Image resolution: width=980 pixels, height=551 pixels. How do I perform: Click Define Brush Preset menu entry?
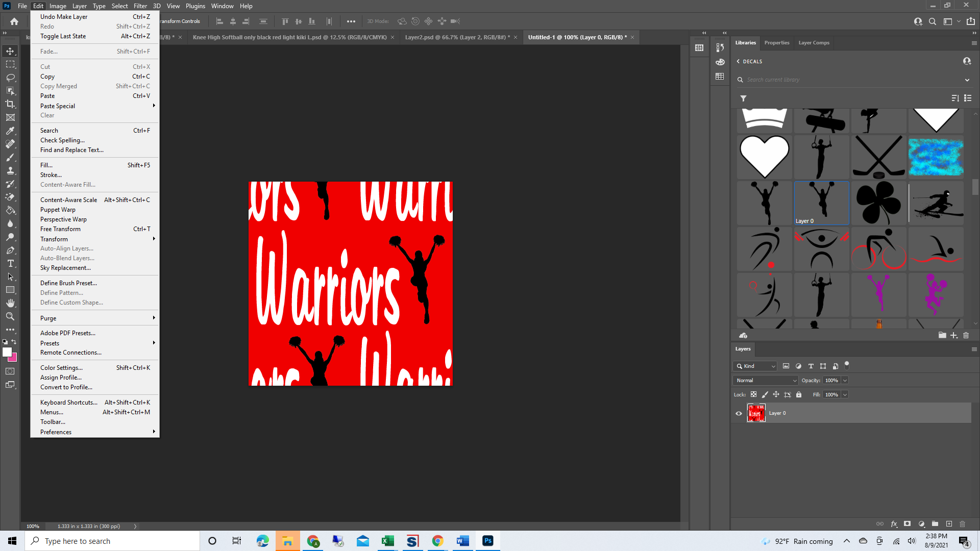click(x=68, y=283)
